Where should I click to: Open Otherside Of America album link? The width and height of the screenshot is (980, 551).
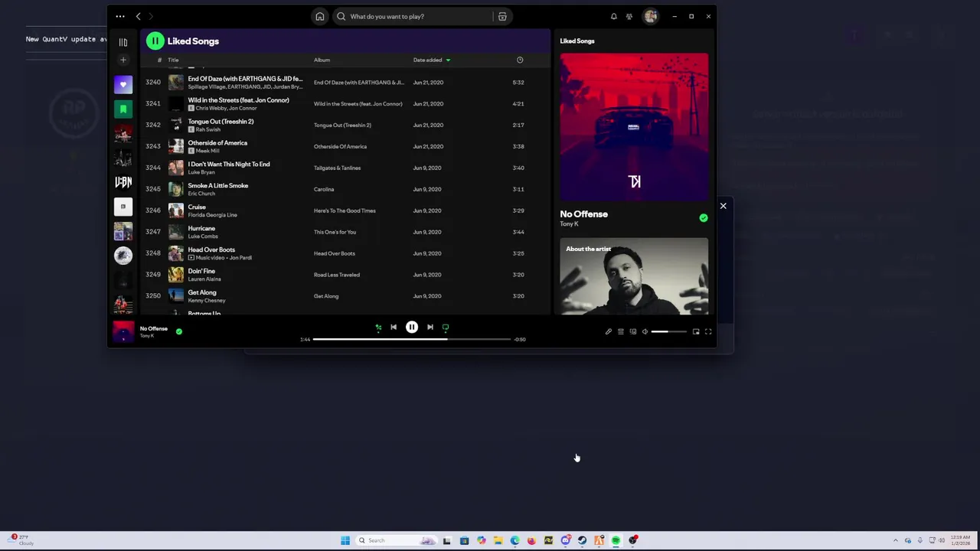coord(340,146)
